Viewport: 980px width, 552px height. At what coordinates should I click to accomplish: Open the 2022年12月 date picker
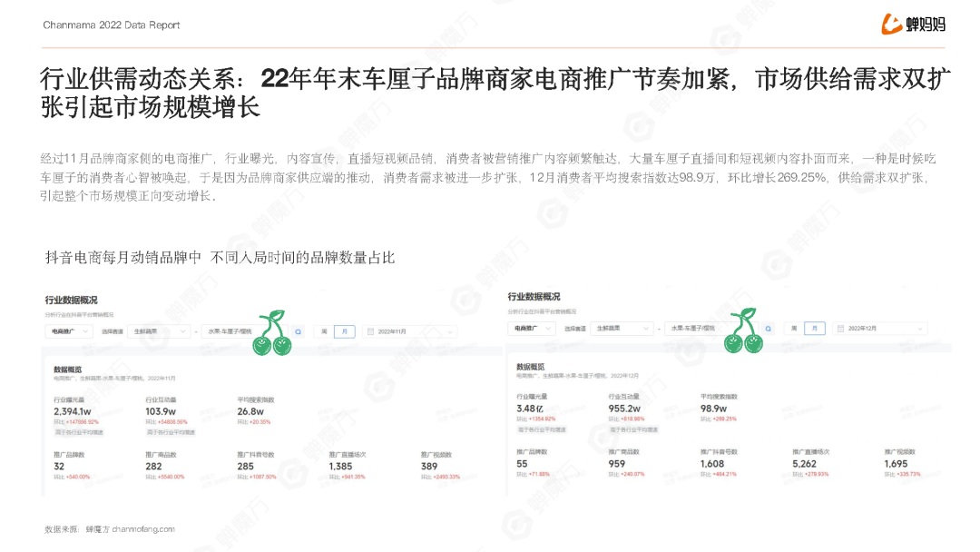tap(880, 328)
